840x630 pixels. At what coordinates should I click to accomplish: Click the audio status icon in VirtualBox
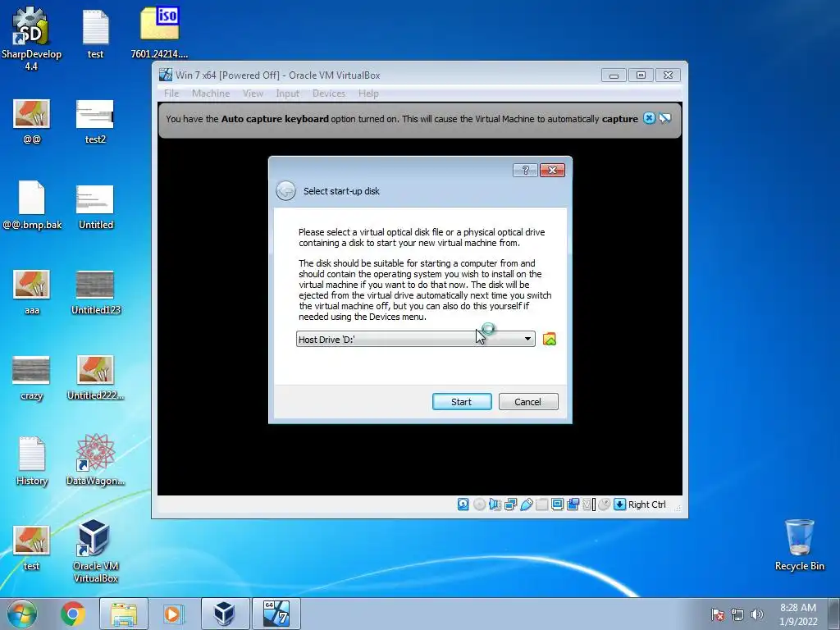(495, 504)
